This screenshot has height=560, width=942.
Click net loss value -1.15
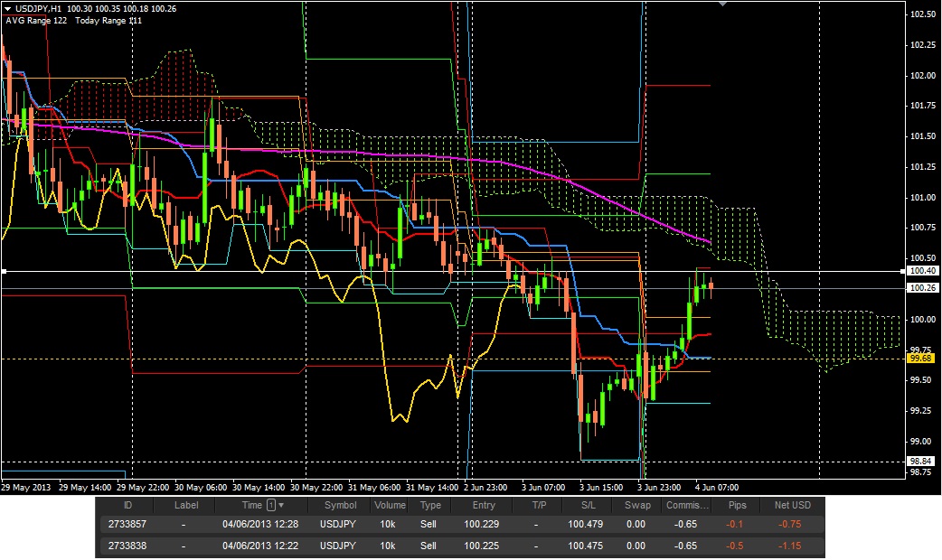[x=789, y=546]
